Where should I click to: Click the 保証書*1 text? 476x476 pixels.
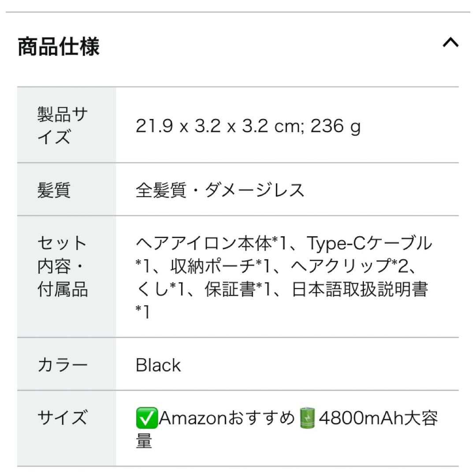point(238,289)
